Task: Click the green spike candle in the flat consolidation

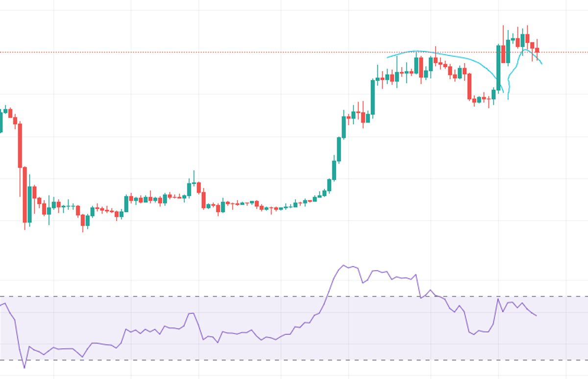Action: click(x=189, y=189)
